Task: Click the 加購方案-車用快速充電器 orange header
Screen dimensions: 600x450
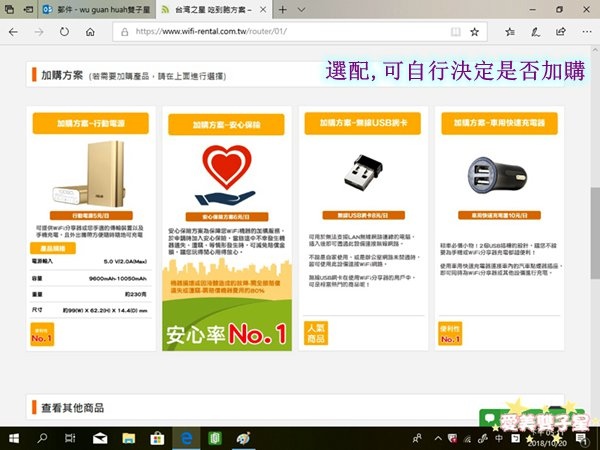Action: coord(499,123)
